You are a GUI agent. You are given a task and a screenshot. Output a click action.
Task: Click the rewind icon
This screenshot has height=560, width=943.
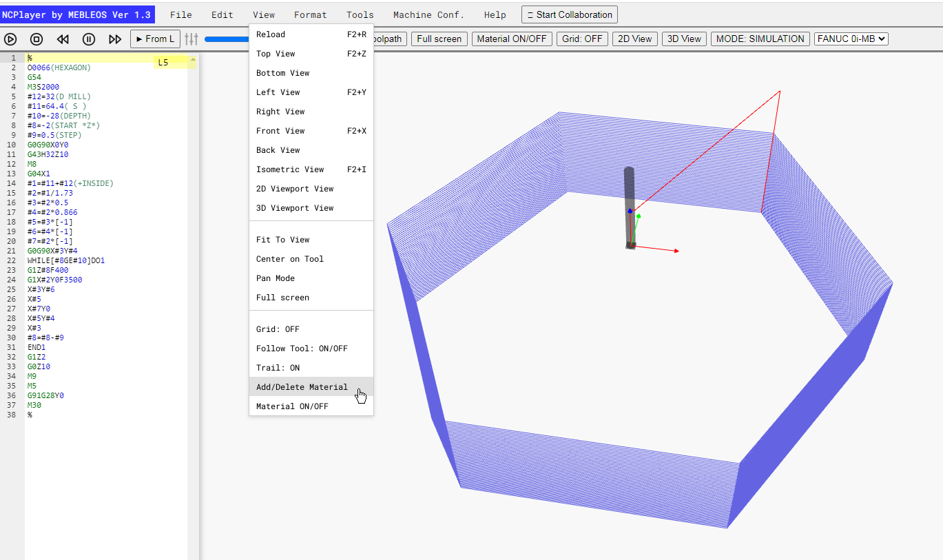pos(63,39)
